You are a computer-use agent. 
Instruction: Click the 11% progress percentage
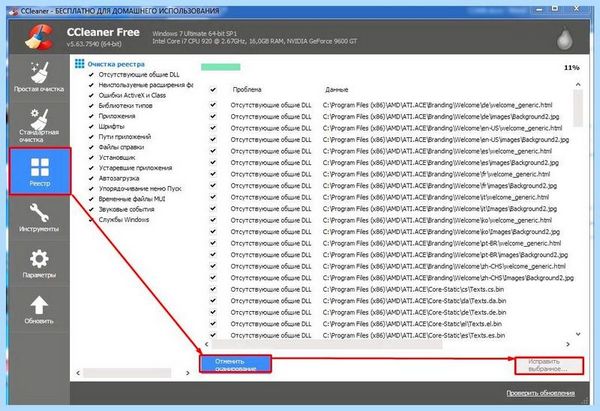[x=571, y=68]
